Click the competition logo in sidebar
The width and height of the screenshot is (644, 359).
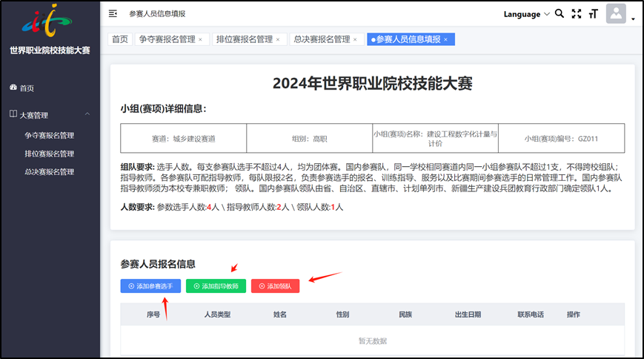click(x=47, y=20)
